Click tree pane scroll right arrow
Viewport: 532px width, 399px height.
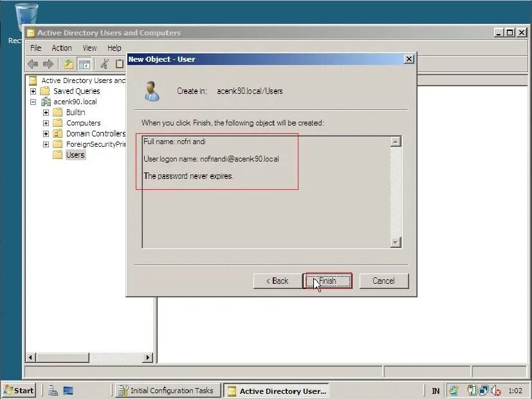point(147,357)
